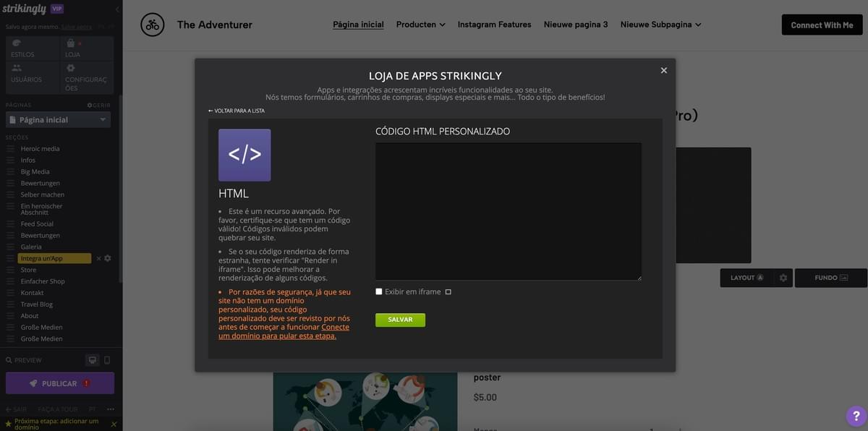The image size is (868, 431).
Task: Expand the Producten menu
Action: [x=420, y=25]
